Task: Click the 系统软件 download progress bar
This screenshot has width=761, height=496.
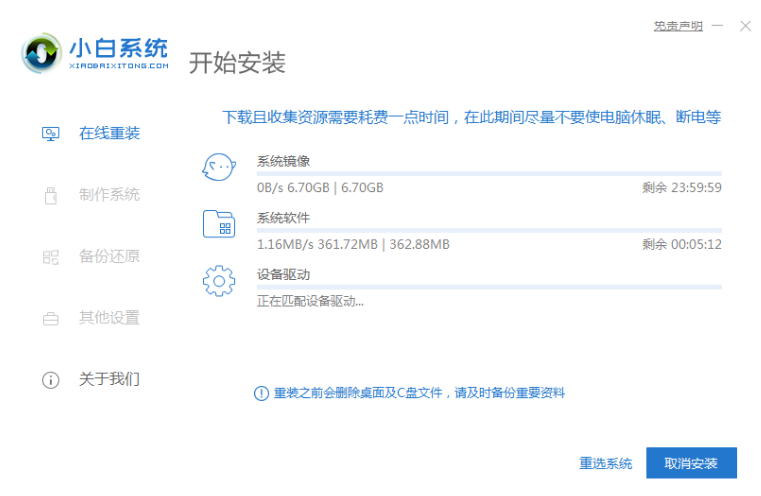Action: coord(489,230)
